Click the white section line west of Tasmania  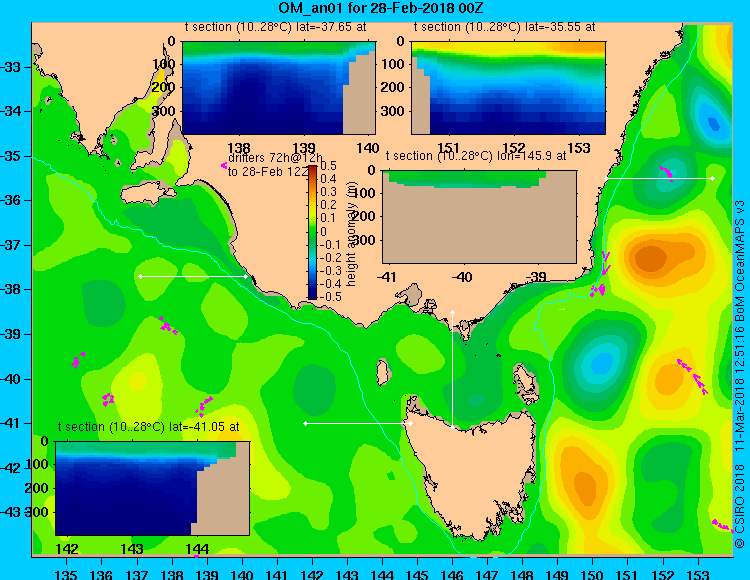point(358,424)
